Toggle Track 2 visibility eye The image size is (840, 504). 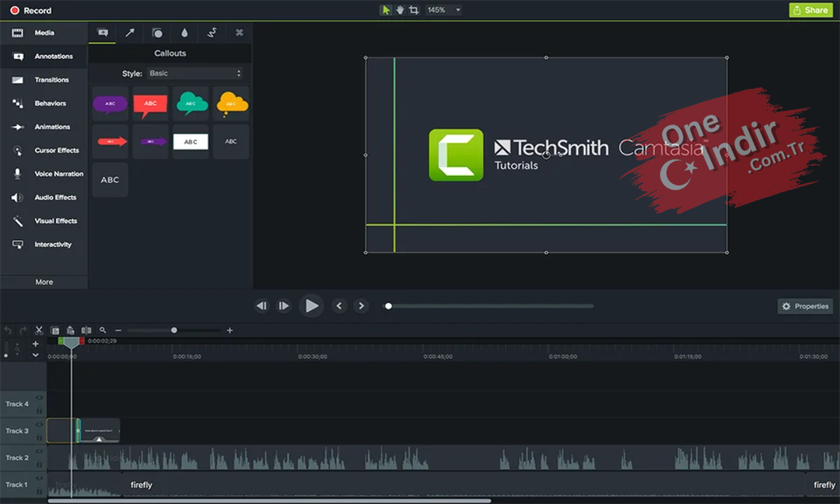[x=39, y=451]
